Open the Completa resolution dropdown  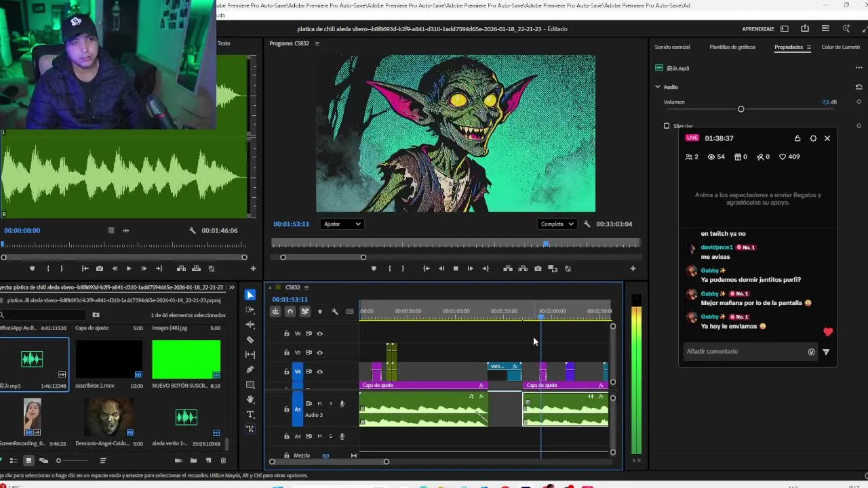pyautogui.click(x=557, y=224)
